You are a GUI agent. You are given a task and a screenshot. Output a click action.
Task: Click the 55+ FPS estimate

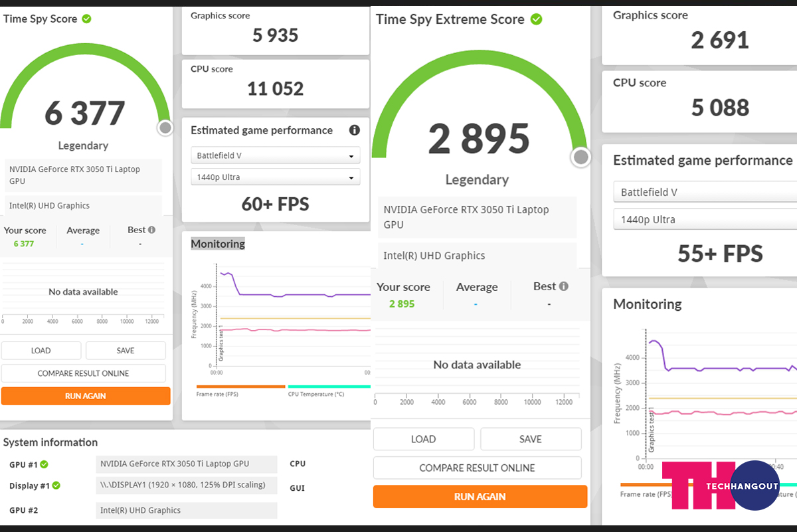(x=720, y=253)
